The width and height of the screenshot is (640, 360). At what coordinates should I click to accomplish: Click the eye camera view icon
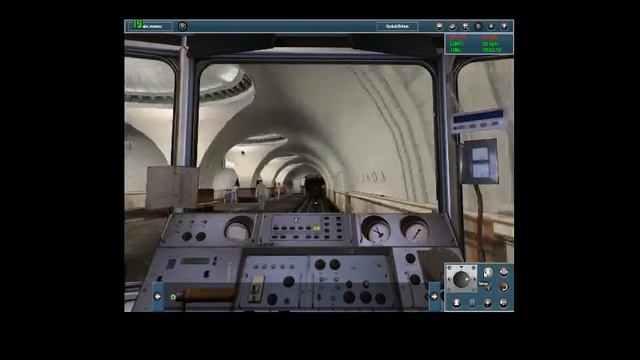click(x=504, y=271)
